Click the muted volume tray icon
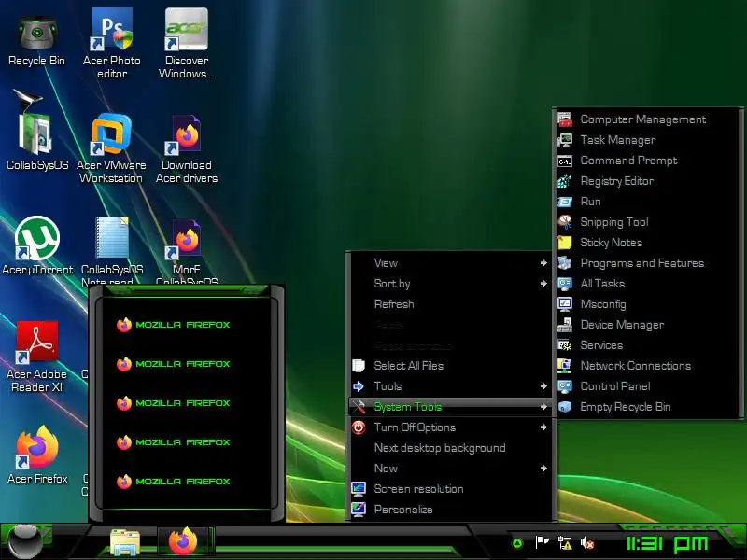747x560 pixels. click(x=587, y=542)
